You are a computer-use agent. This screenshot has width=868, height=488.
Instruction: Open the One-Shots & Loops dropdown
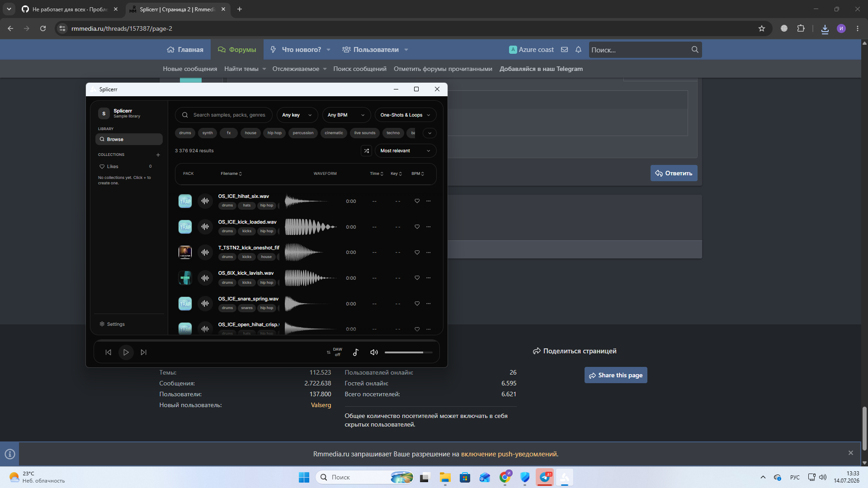pyautogui.click(x=406, y=115)
